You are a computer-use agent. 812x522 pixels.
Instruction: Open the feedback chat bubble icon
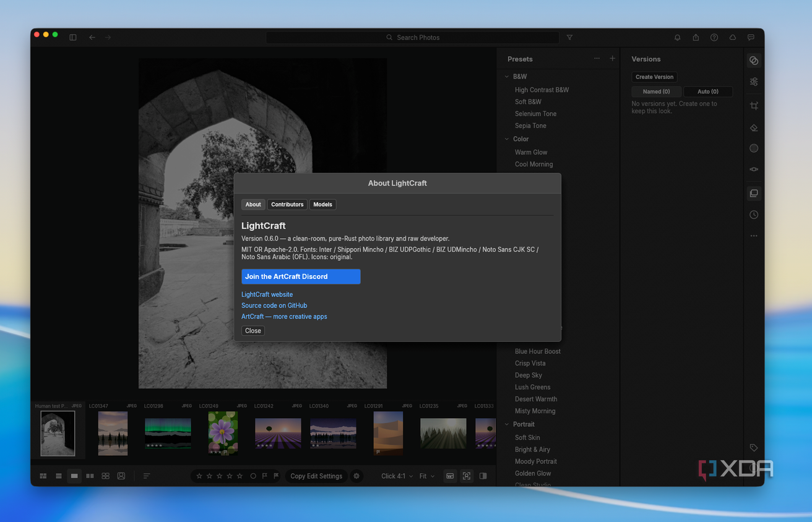[751, 38]
